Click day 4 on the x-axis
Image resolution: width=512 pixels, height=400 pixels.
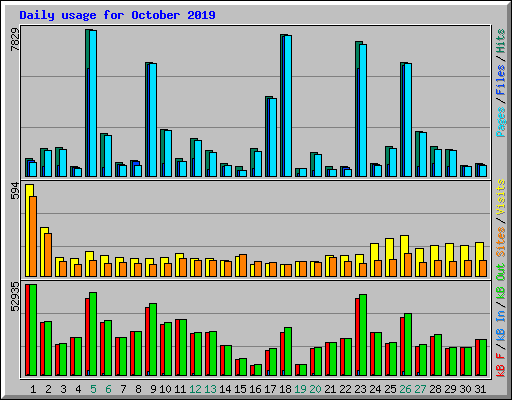point(78,389)
